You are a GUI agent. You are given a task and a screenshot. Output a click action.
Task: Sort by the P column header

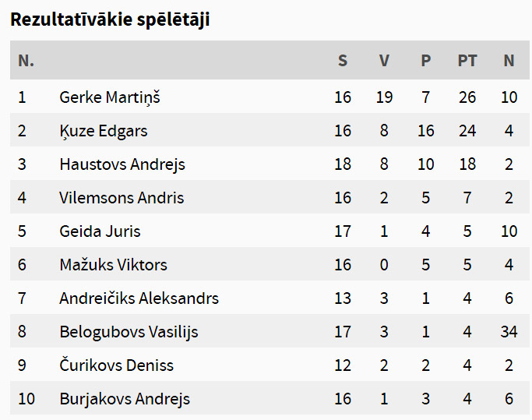[426, 61]
